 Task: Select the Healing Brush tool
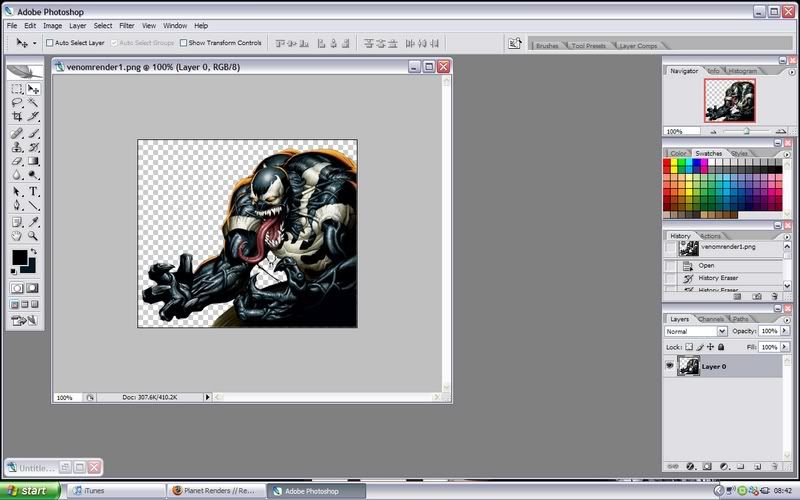[x=17, y=134]
